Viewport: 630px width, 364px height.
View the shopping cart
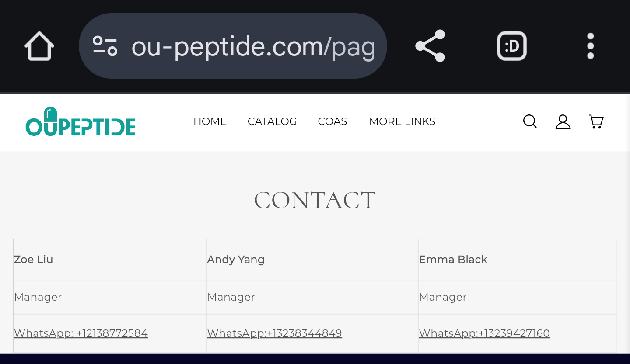click(x=596, y=121)
